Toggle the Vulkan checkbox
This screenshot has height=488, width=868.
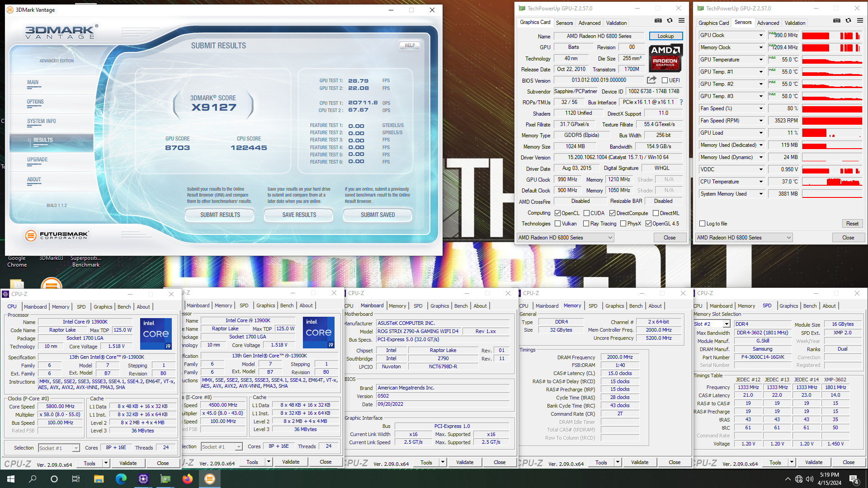coord(558,224)
